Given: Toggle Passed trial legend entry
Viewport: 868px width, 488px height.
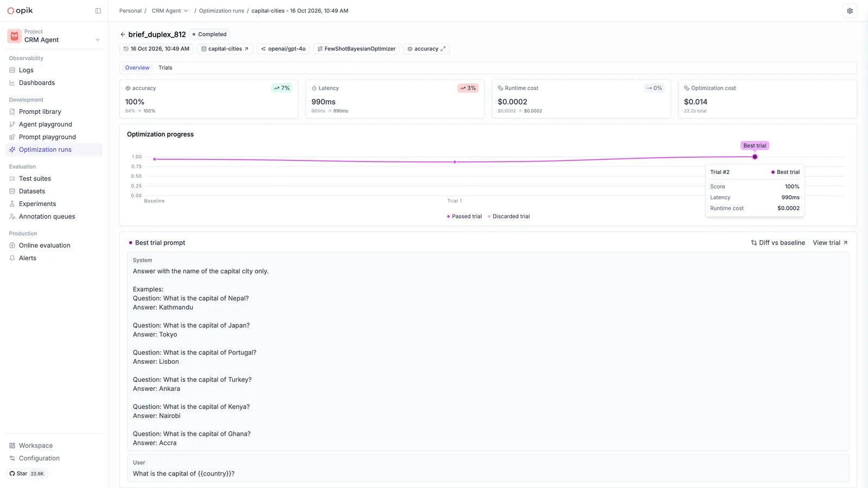Looking at the screenshot, I should (x=464, y=216).
